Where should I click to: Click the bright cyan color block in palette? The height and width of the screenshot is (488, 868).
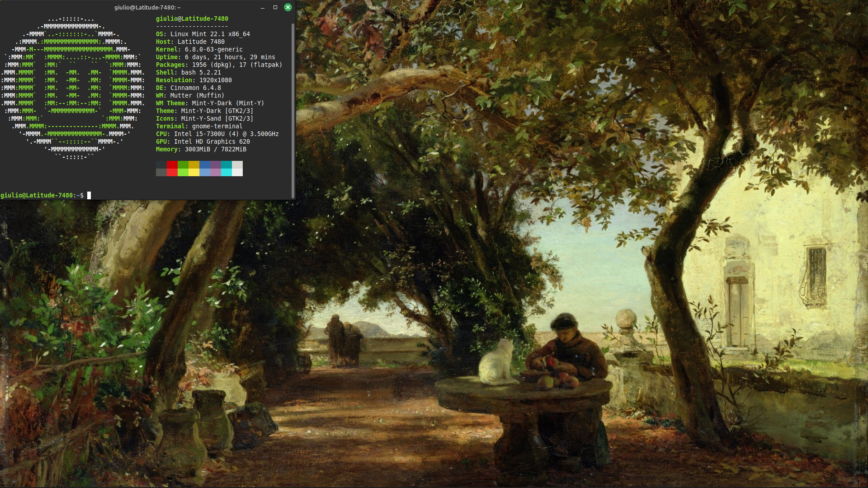[x=226, y=172]
